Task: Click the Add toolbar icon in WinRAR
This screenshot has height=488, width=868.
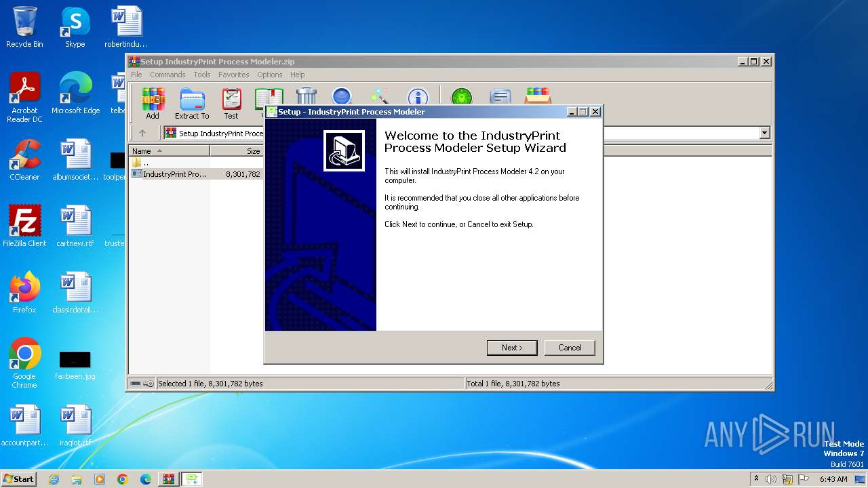Action: tap(153, 104)
